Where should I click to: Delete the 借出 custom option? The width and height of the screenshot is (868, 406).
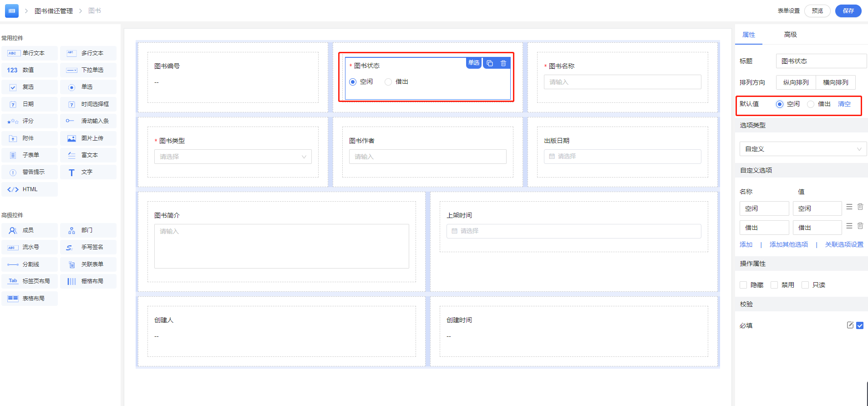tap(860, 226)
